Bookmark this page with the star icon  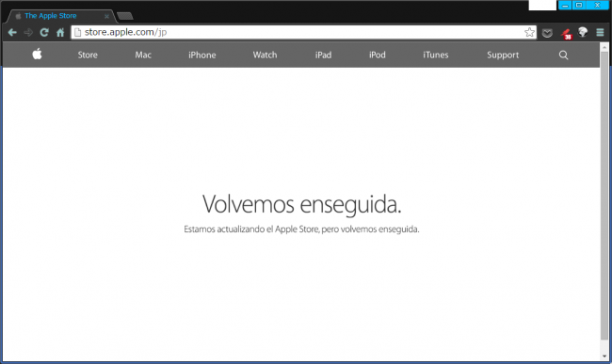tap(529, 32)
